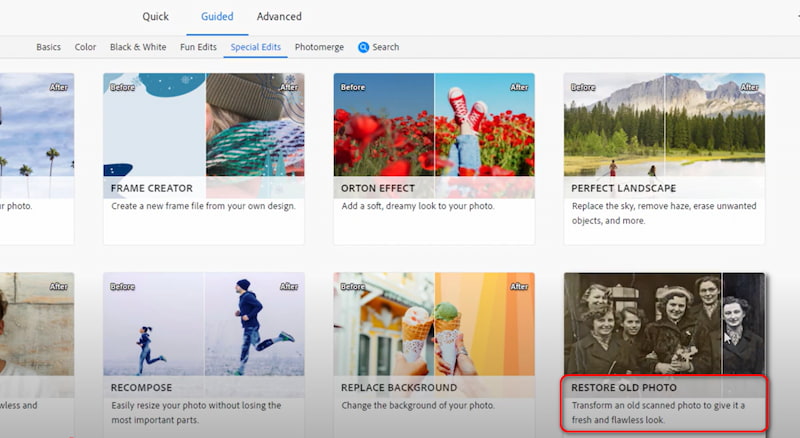Image resolution: width=800 pixels, height=438 pixels.
Task: Open the Basics category
Action: tap(48, 47)
